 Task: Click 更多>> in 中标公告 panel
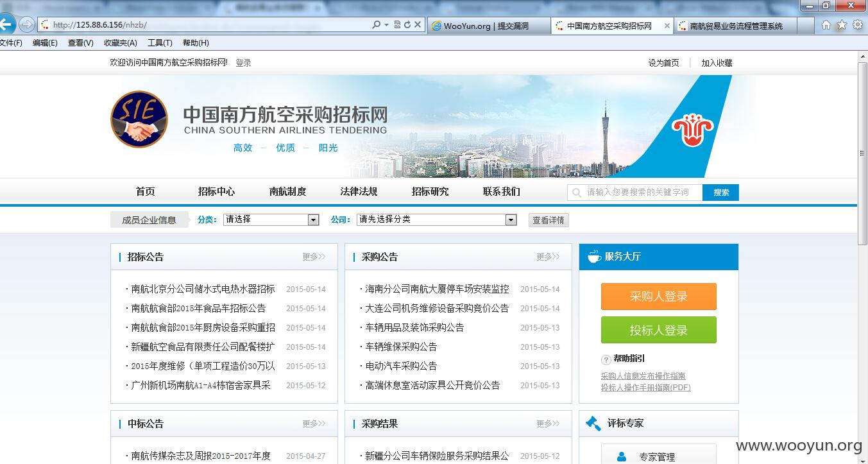tap(314, 424)
